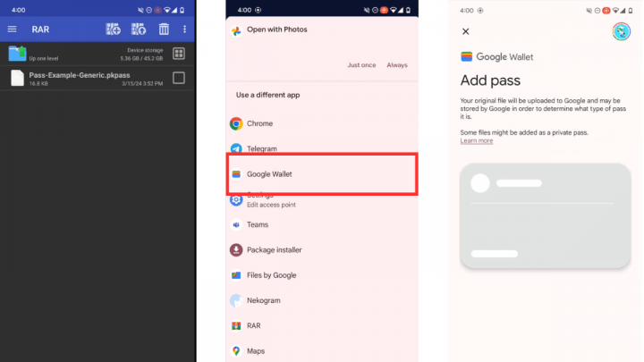Tap the Edit access point subtitle
Screen dimensions: 644x362
pos(271,205)
